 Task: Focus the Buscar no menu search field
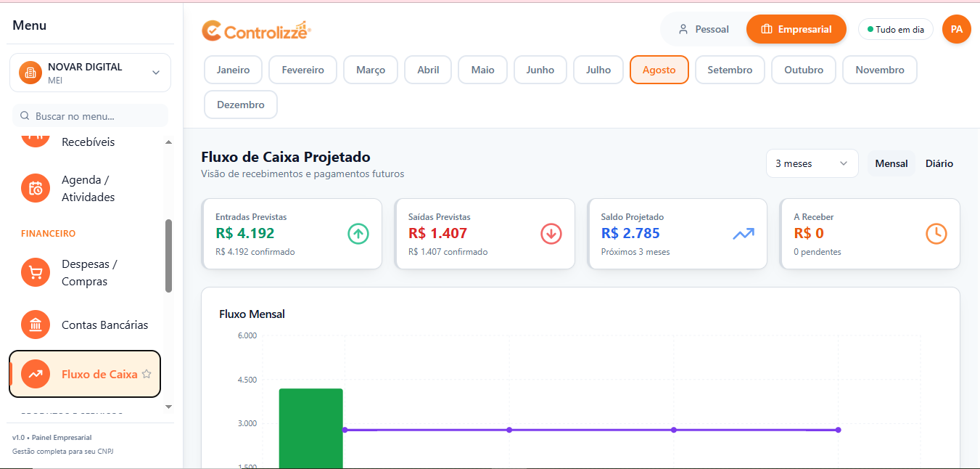click(90, 116)
